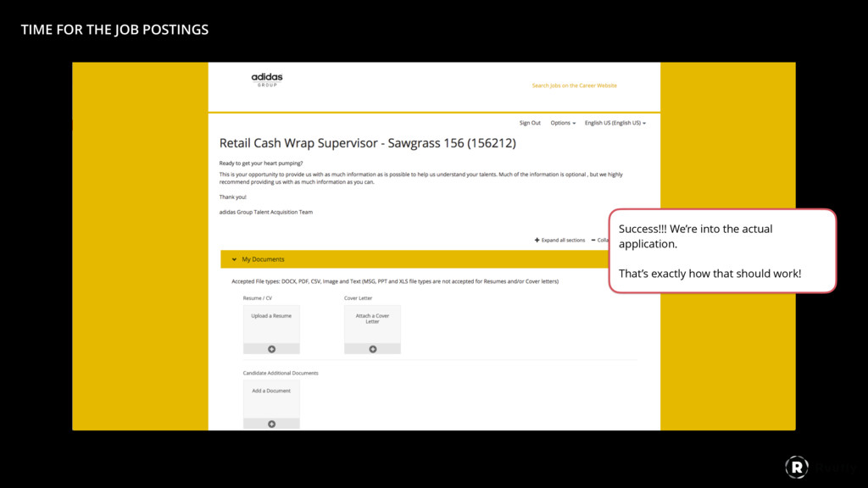Viewport: 868px width, 488px height.
Task: Click the Sign Out link
Action: coord(530,123)
